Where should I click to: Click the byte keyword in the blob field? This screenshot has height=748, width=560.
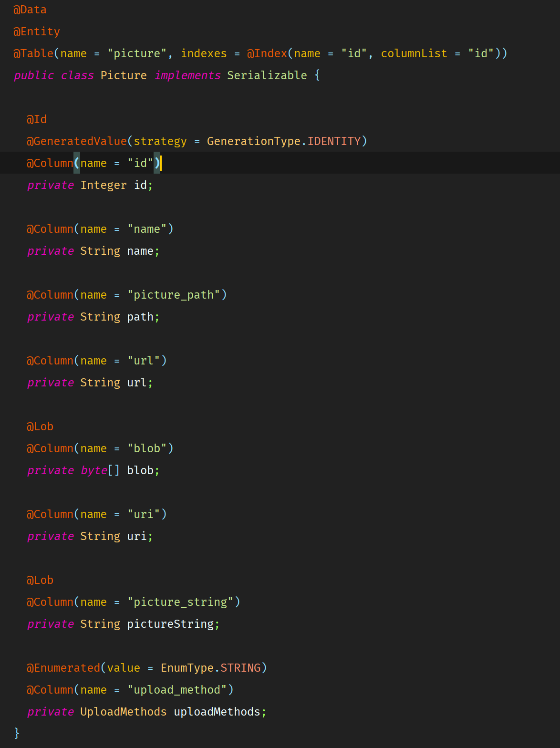[x=94, y=470]
